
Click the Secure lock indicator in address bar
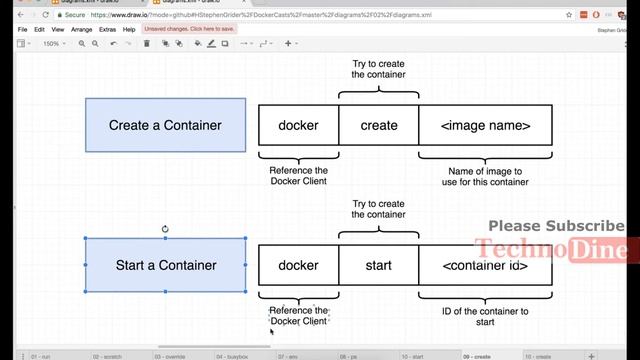point(71,15)
